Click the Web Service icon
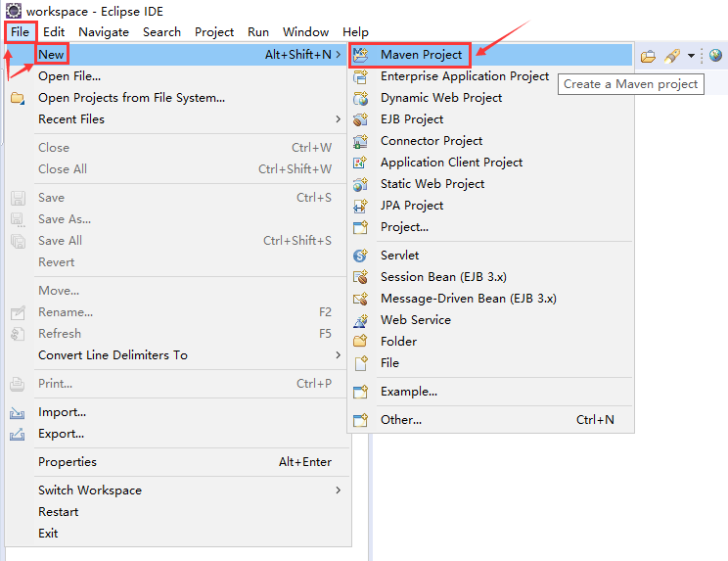This screenshot has width=728, height=561. tap(360, 320)
